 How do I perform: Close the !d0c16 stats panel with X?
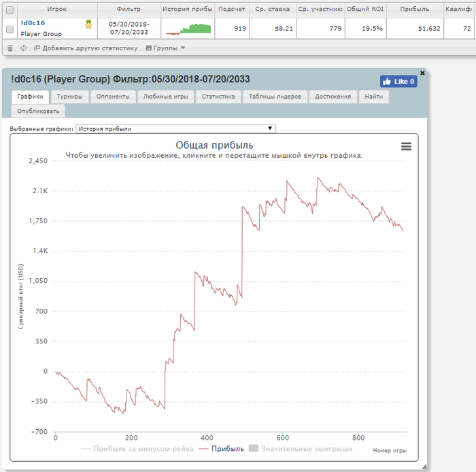pos(422,73)
